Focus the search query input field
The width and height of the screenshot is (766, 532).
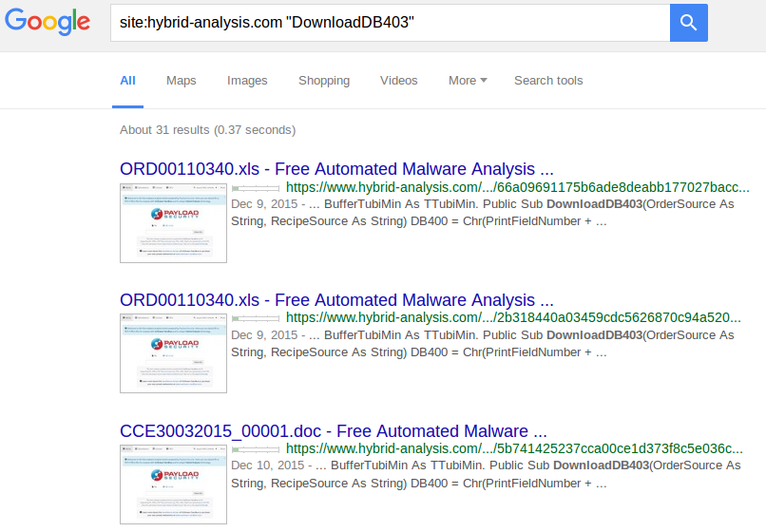click(x=390, y=23)
